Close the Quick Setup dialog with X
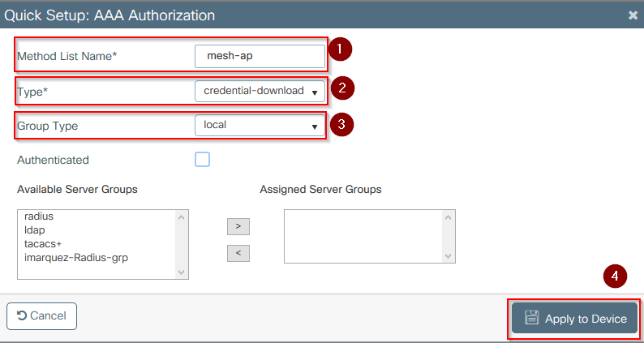Image resolution: width=644 pixels, height=343 pixels. [x=633, y=15]
